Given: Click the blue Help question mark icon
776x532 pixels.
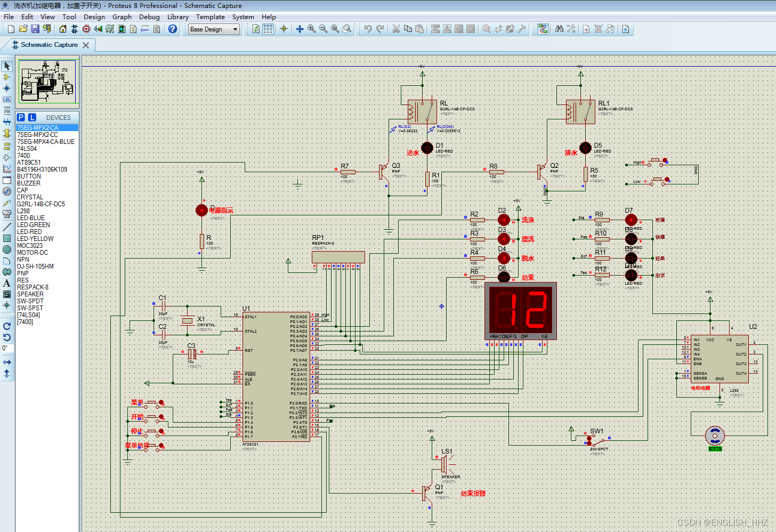Looking at the screenshot, I should click(173, 29).
